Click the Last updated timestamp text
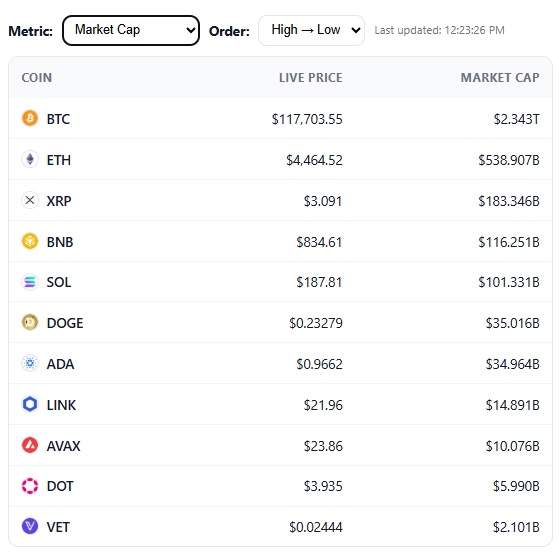Screen dimensions: 559x554 [x=439, y=30]
